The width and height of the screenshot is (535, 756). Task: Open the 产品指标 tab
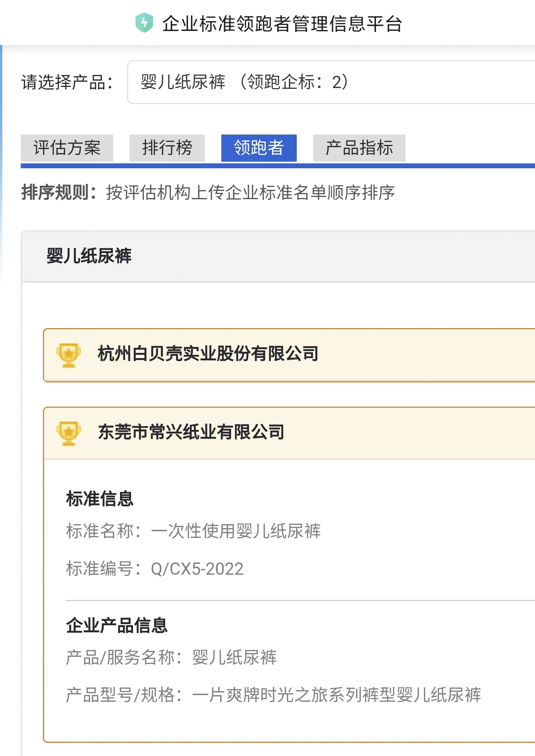[359, 148]
